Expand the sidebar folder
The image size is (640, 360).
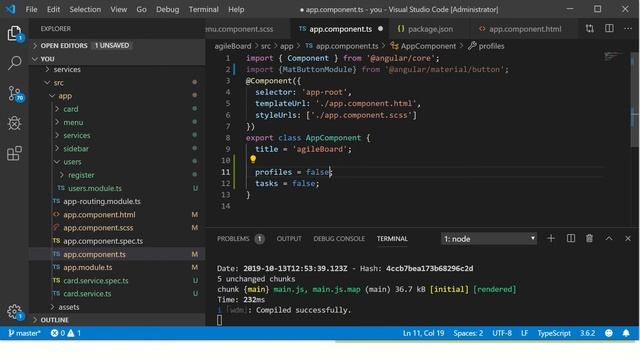click(x=76, y=149)
